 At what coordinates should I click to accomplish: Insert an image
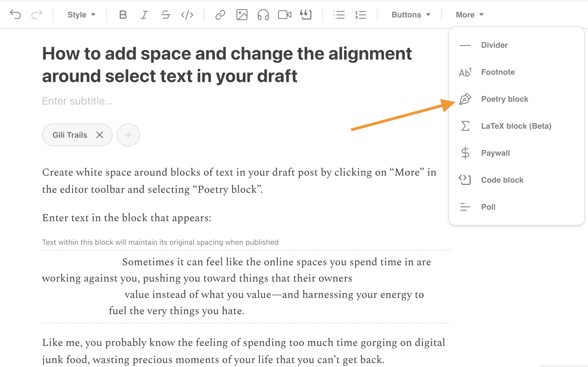pyautogui.click(x=241, y=15)
